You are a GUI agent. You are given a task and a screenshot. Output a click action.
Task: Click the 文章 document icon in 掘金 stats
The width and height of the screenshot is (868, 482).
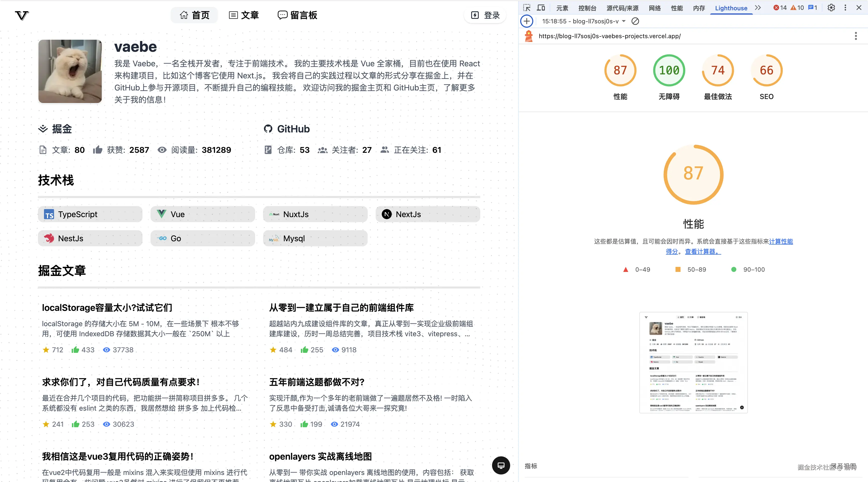coord(43,150)
